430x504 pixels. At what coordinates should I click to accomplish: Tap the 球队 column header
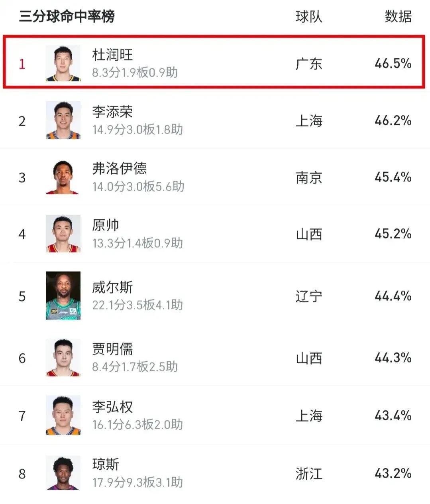[309, 17]
